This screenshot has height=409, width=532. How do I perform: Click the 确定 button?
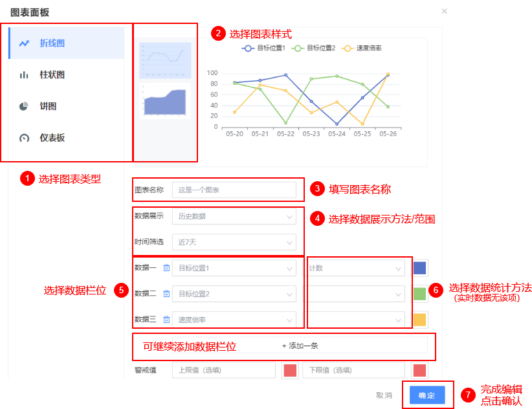click(x=427, y=395)
